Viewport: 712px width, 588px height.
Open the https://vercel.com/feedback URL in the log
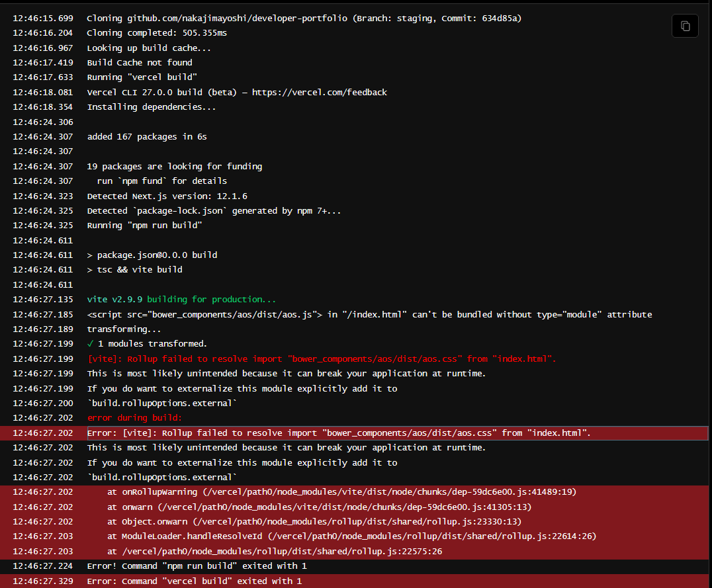(319, 92)
